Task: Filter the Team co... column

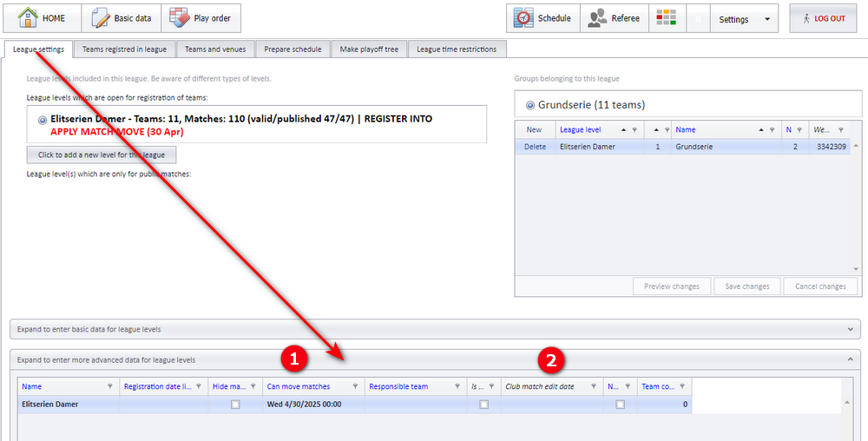Action: point(682,387)
